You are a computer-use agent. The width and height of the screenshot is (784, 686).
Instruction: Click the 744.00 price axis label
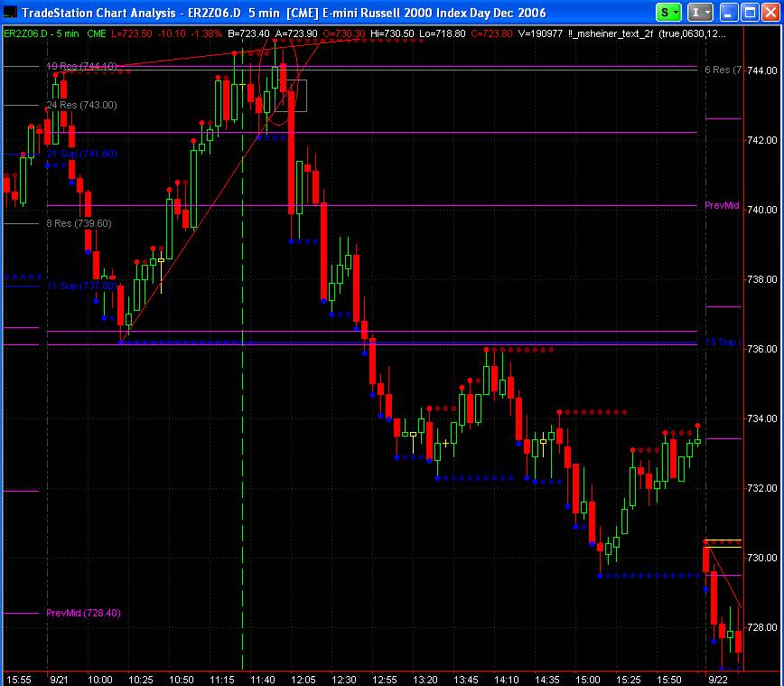762,70
